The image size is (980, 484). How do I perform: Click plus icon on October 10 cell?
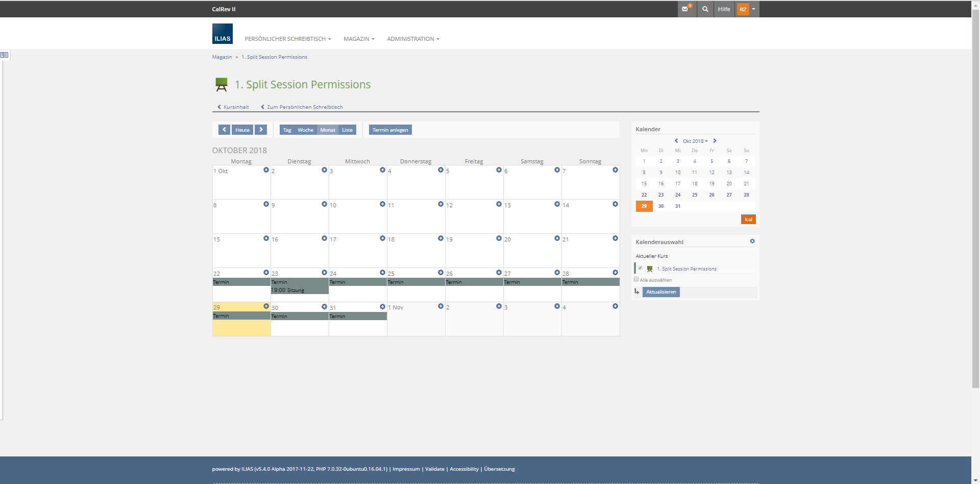[382, 204]
